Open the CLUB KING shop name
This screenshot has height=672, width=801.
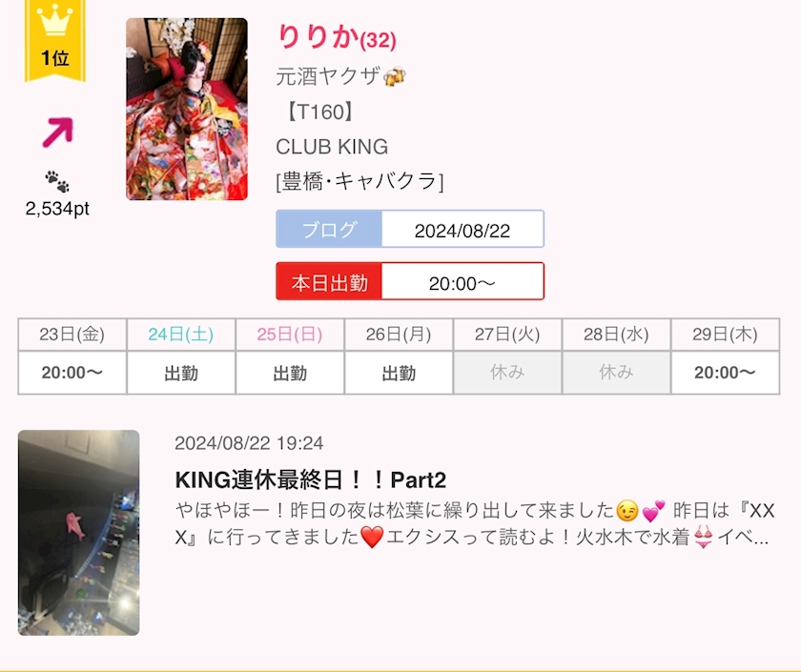pos(332,147)
